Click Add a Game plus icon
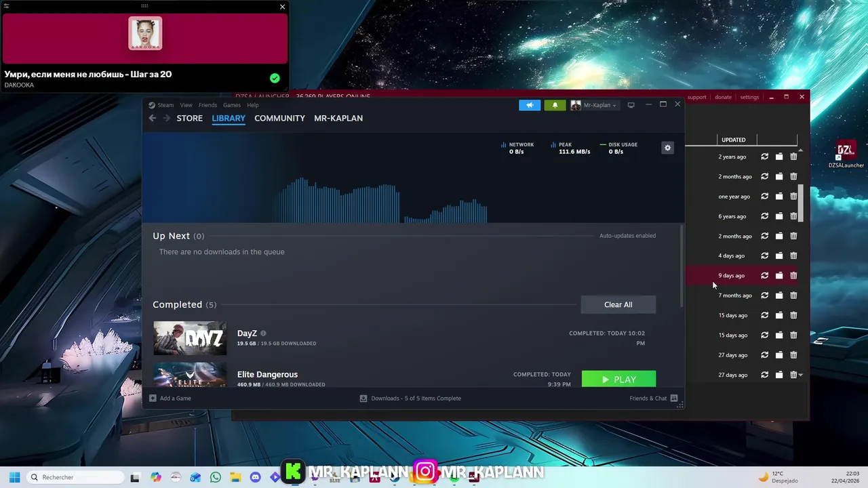 [x=153, y=399]
